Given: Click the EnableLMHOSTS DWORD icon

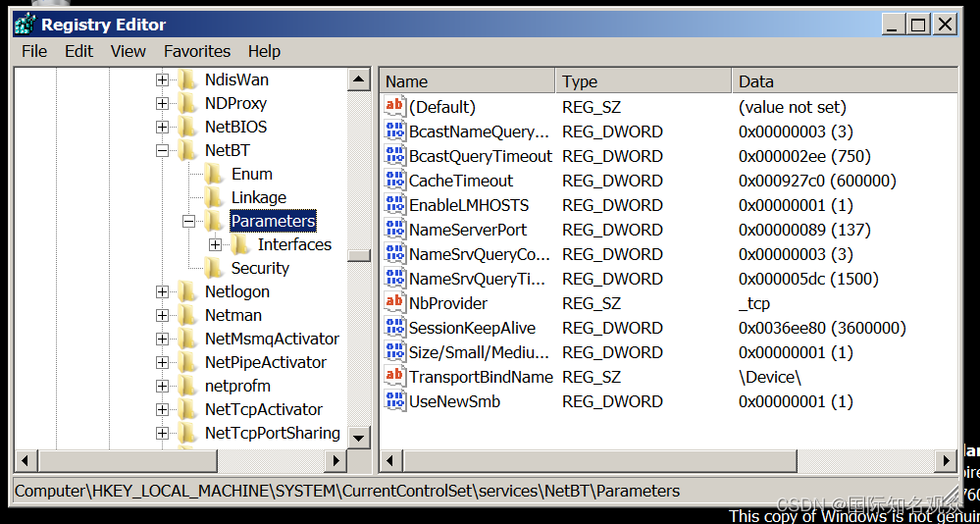Looking at the screenshot, I should tap(394, 205).
